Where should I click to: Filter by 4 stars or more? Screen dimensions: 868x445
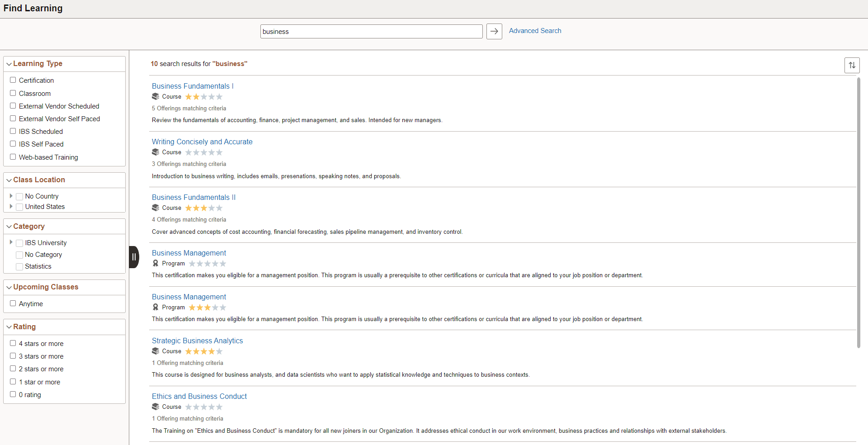(x=13, y=343)
